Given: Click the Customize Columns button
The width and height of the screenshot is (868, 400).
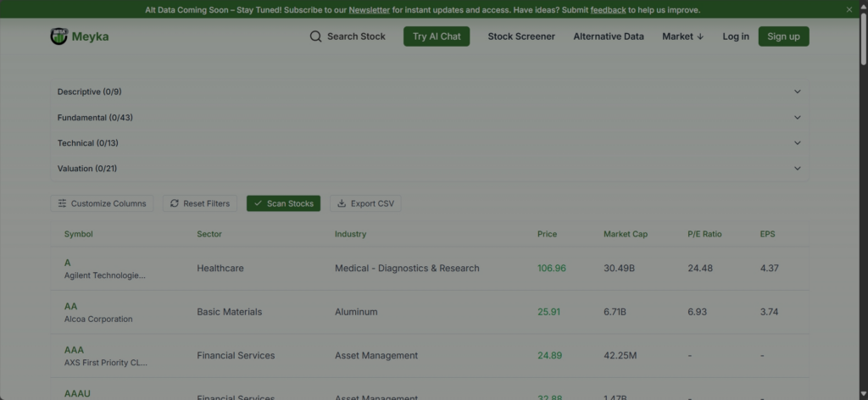Looking at the screenshot, I should click(102, 203).
